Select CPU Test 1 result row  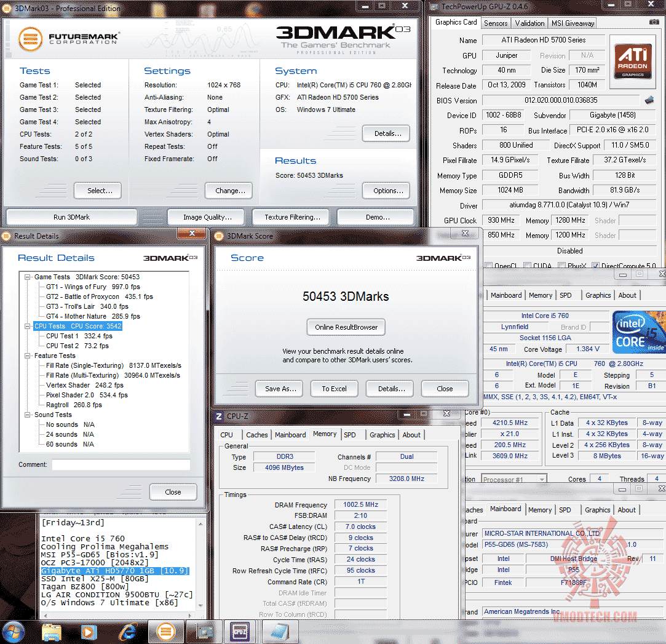coord(79,336)
